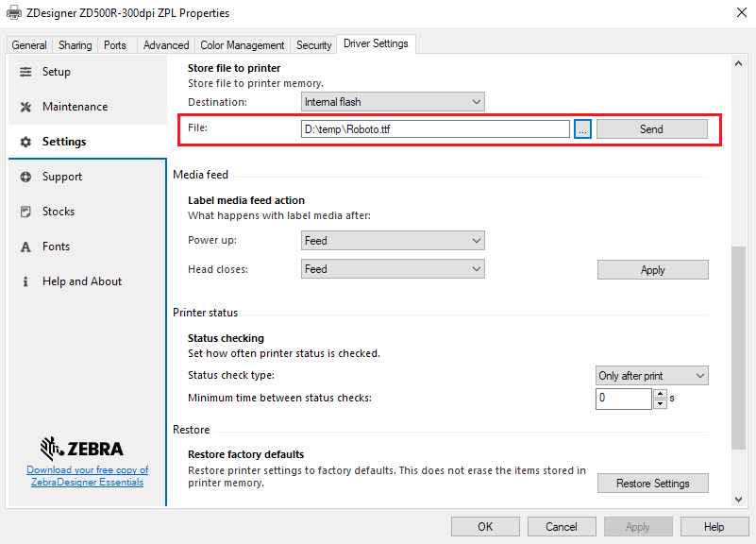The height and width of the screenshot is (544, 756).
Task: Open the Ports tab
Action: 115,43
